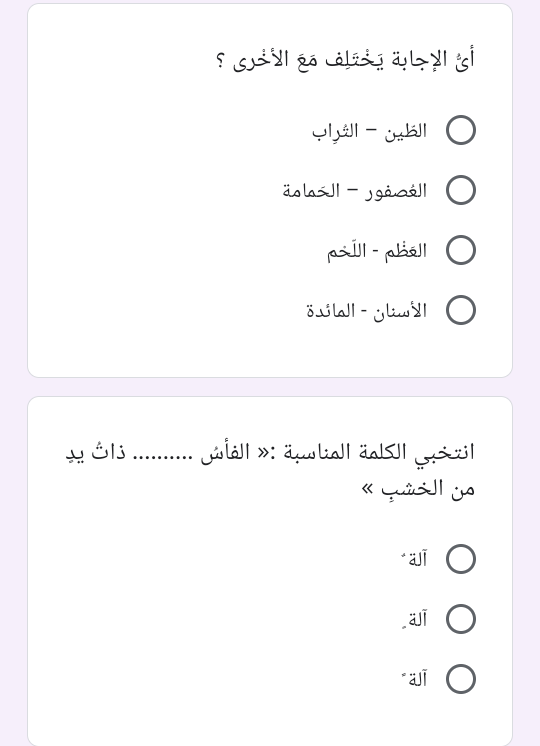Pick the الأسنان - المائدة radio button
This screenshot has width=540, height=746.
click(461, 310)
